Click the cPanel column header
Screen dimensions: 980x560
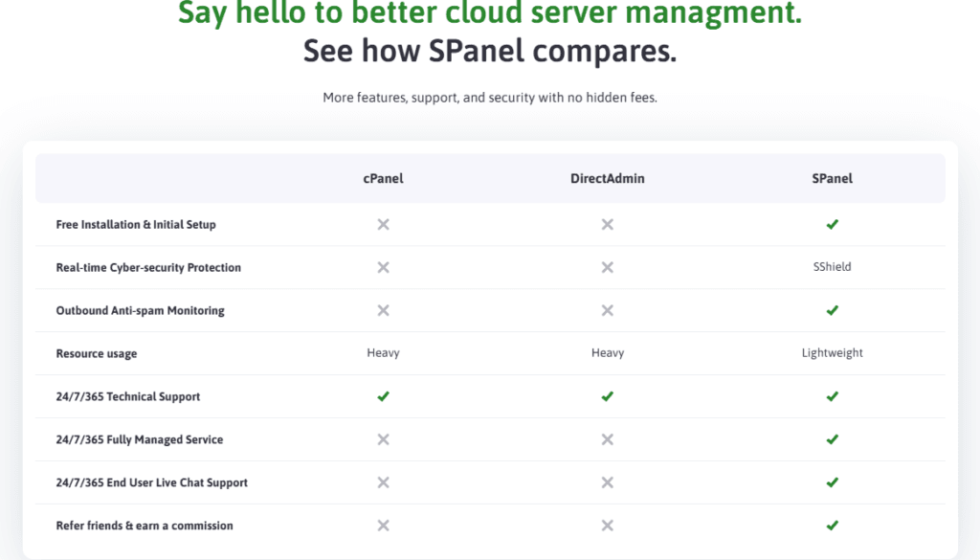(x=383, y=179)
